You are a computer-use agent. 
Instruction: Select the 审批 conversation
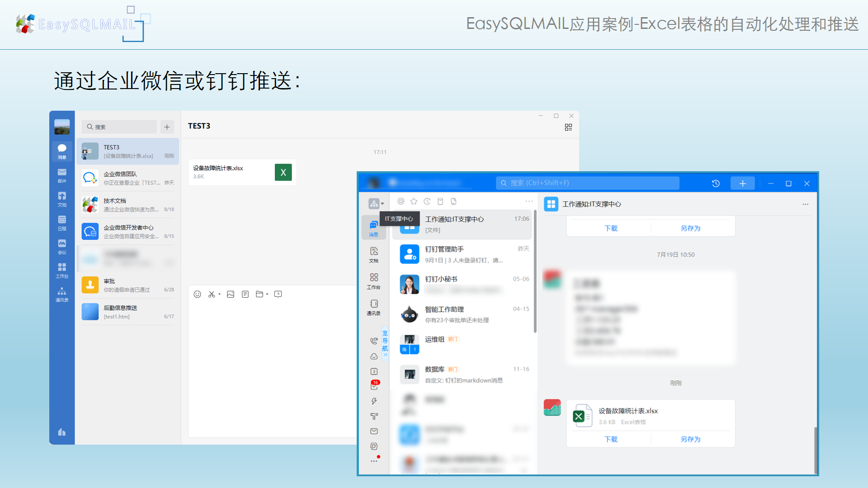[128, 285]
